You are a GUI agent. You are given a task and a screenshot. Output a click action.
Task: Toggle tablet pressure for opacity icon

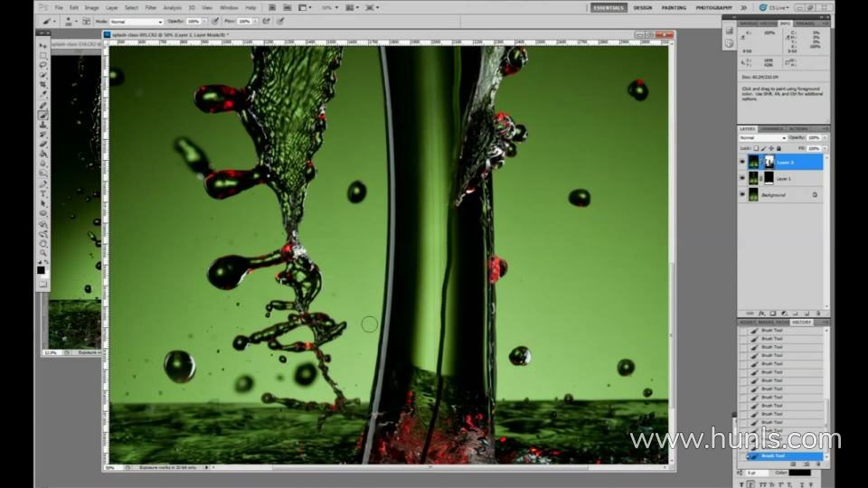[x=215, y=21]
